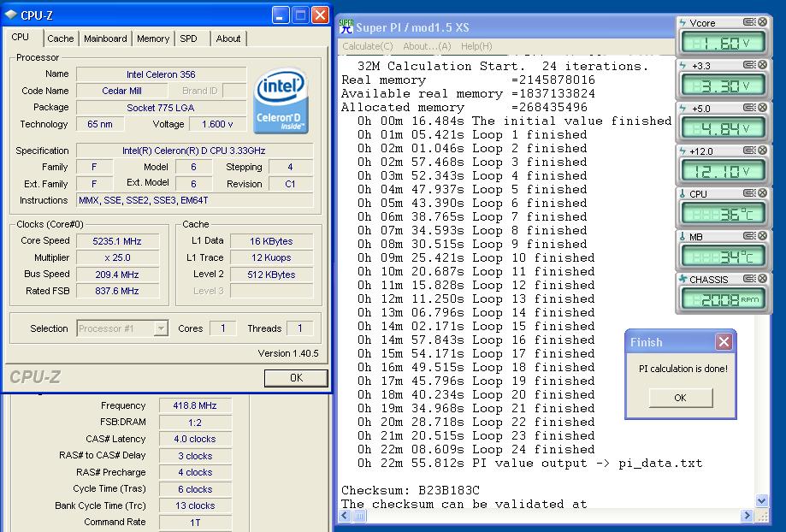Viewport: 786px width, 532px height.
Task: Click the CHASSIS 2008 RPM display
Action: click(724, 299)
